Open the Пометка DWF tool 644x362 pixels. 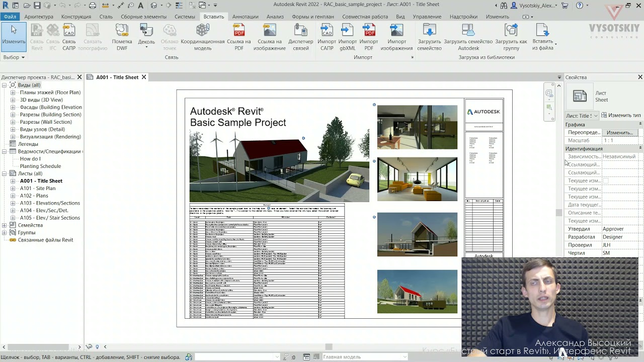coord(122,37)
